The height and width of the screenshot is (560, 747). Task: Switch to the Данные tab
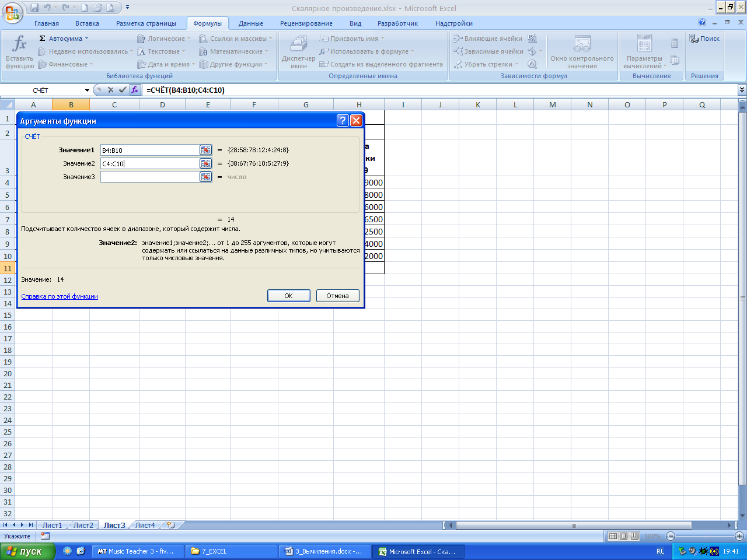251,23
